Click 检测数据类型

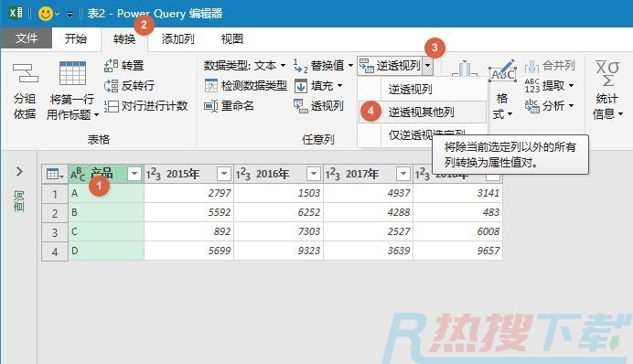pyautogui.click(x=245, y=86)
